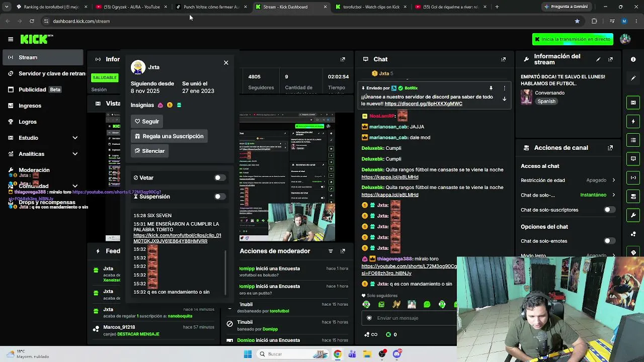Toggle the list widget icon in right sidebar

[x=633, y=140]
